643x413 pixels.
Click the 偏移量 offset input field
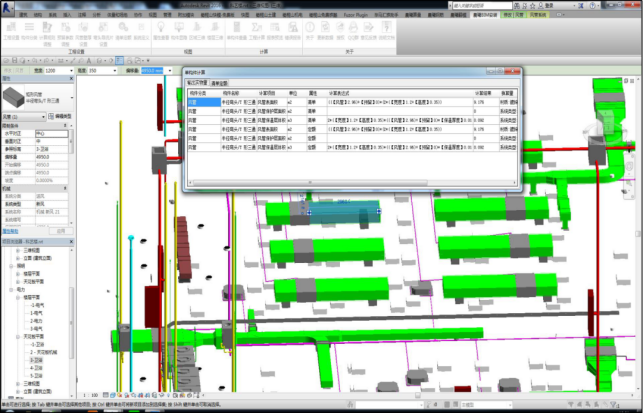point(153,71)
